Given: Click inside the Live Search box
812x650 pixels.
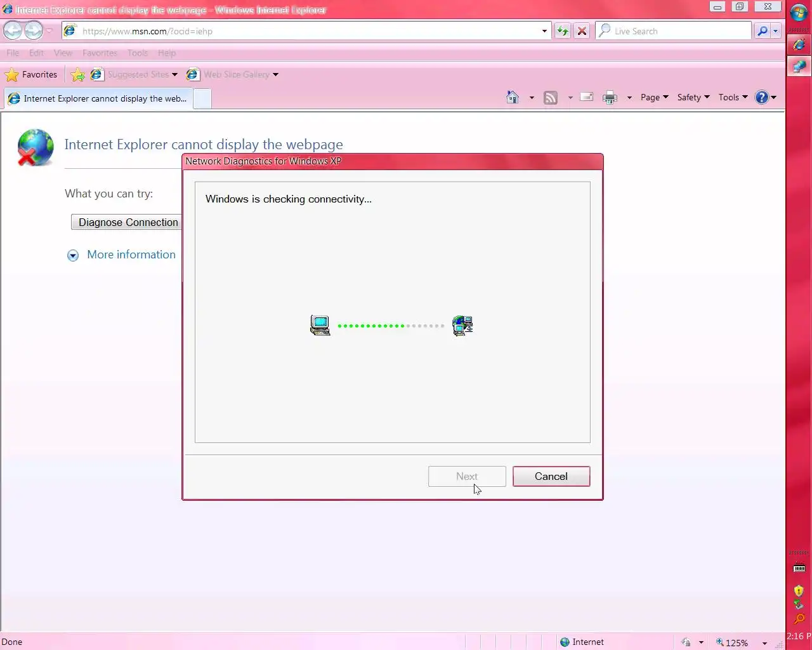Looking at the screenshot, I should pyautogui.click(x=674, y=31).
